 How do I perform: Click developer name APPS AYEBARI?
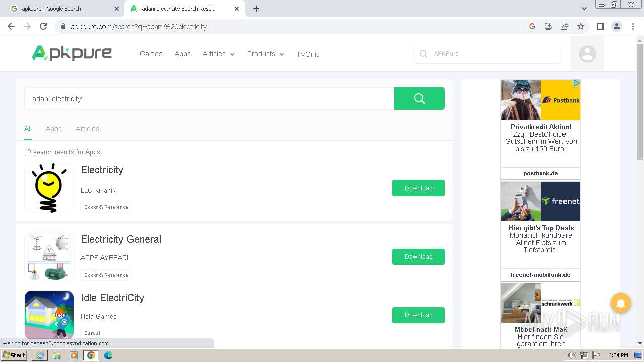point(105,258)
